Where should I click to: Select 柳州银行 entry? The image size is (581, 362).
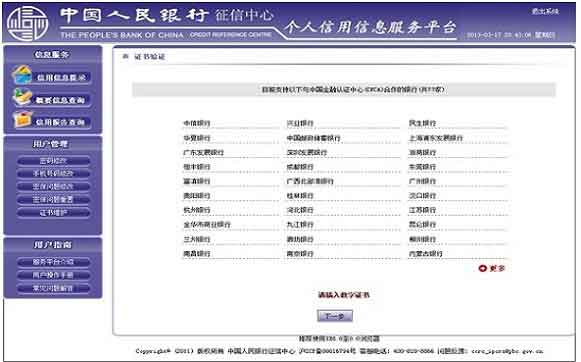tap(422, 239)
